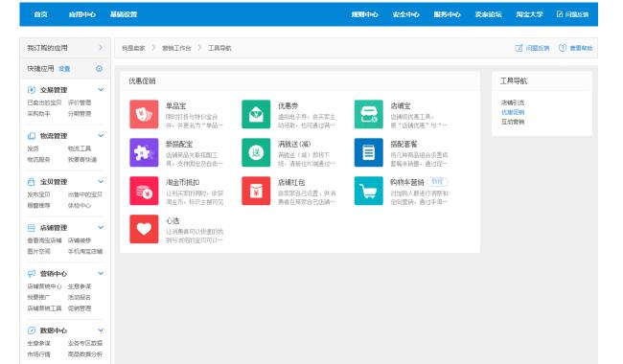Open 应用中心 in top navigation
This screenshot has width=623, height=364.
81,14
